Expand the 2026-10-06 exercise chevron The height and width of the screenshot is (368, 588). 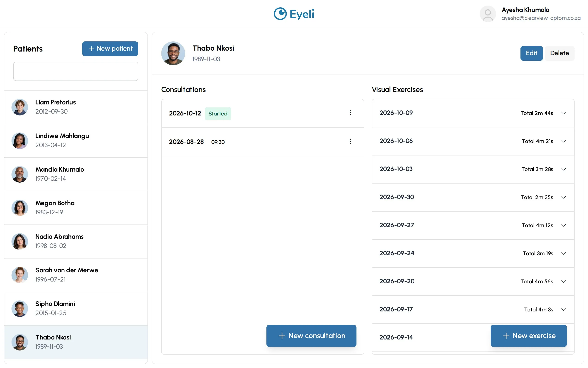coord(564,141)
